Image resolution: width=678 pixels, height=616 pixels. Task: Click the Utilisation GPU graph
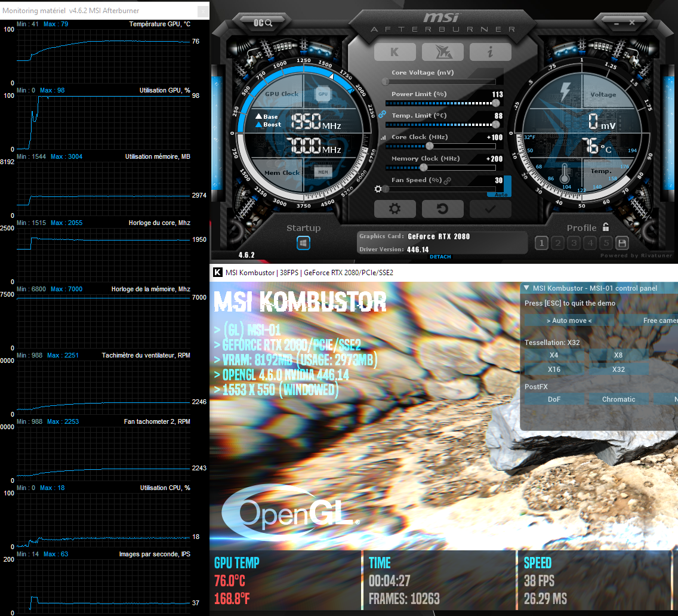103,122
